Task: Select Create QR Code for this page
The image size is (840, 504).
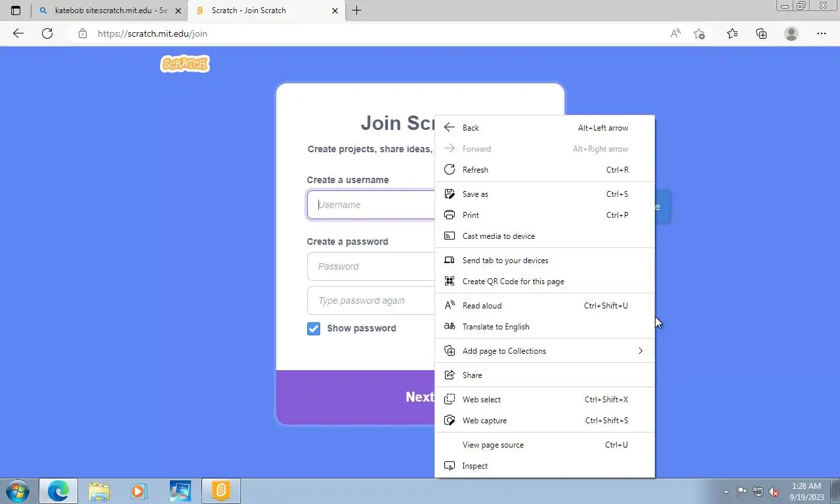Action: click(x=545, y=282)
